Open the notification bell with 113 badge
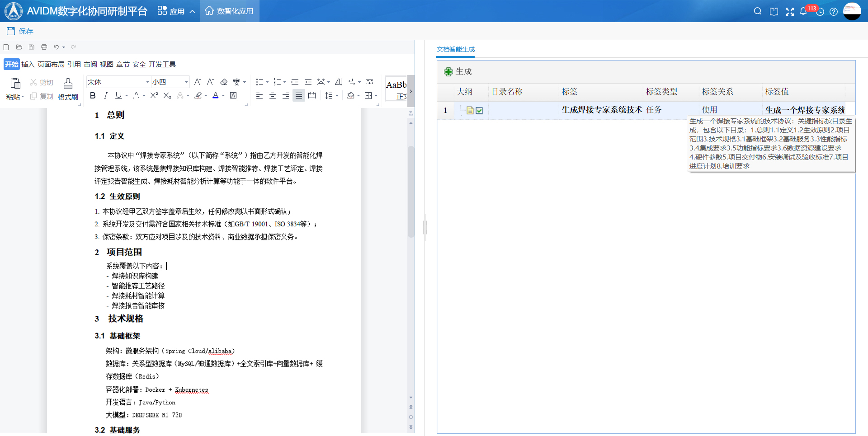868x436 pixels. tap(803, 11)
